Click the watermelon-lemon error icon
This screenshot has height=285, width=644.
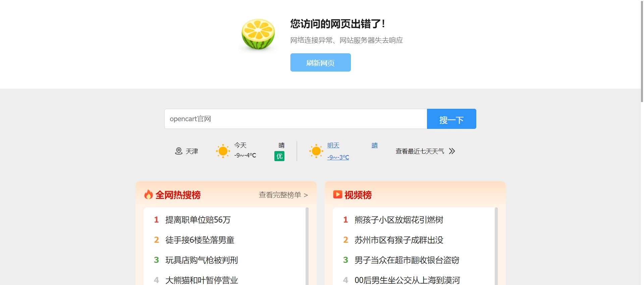click(x=258, y=34)
